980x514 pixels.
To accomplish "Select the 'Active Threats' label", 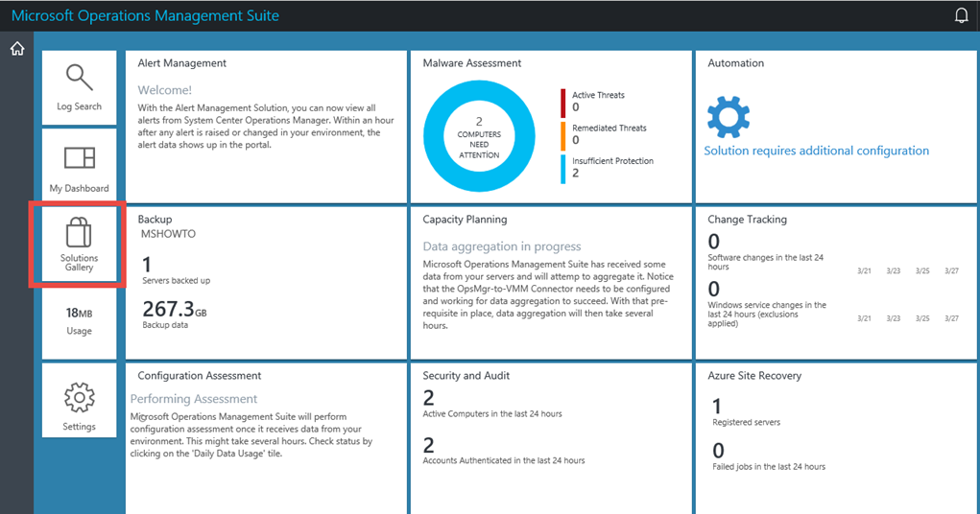I will 598,95.
